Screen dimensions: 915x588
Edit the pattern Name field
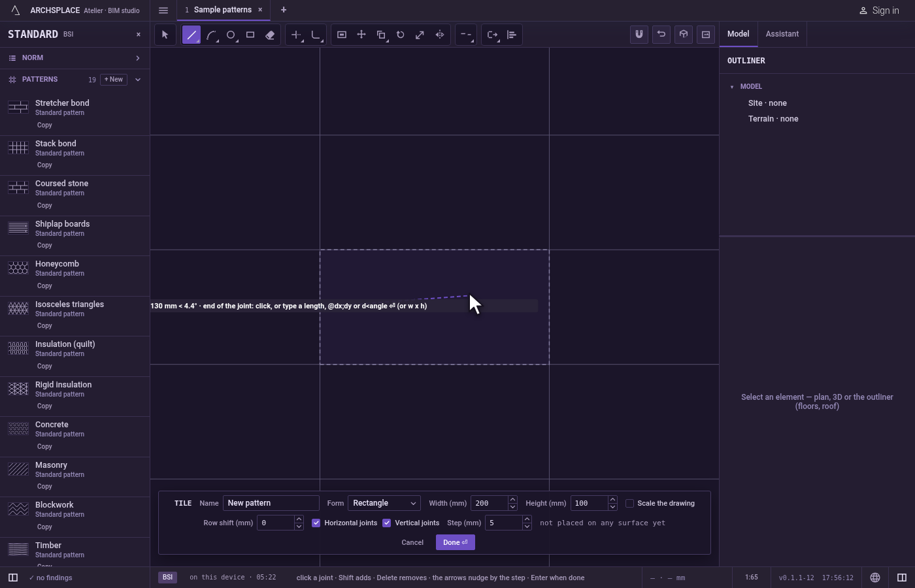pyautogui.click(x=271, y=503)
